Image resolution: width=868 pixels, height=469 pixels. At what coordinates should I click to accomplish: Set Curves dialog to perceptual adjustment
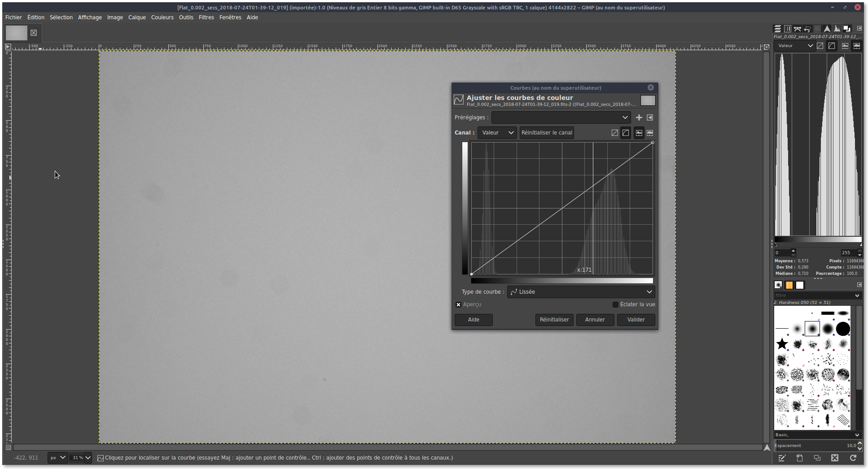tap(626, 133)
